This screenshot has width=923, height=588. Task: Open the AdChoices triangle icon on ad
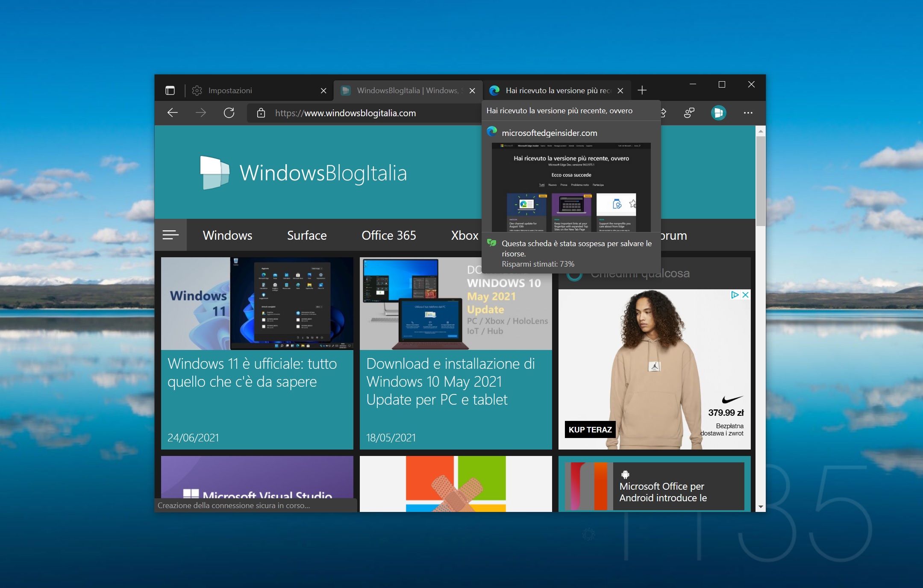pos(735,295)
